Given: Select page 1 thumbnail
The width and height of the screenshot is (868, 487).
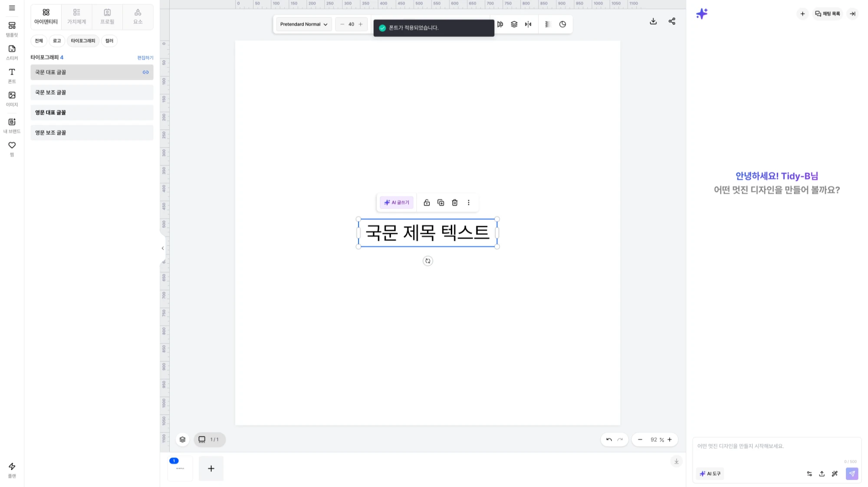Looking at the screenshot, I should [x=180, y=469].
